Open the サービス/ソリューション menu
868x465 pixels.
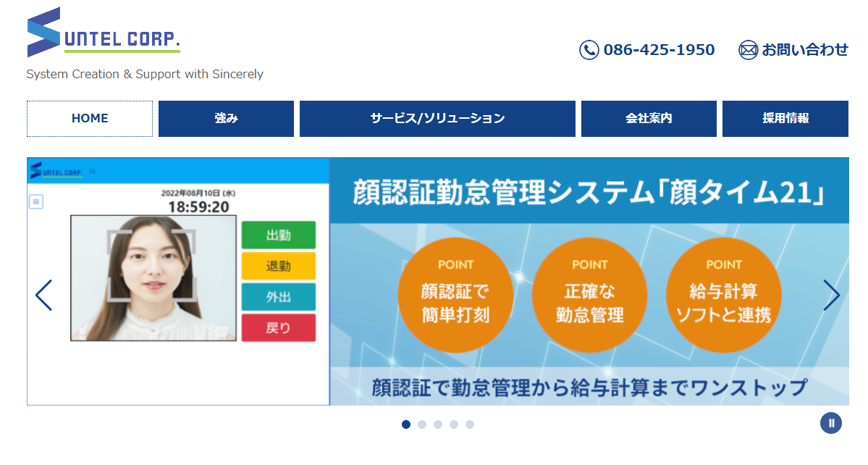pyautogui.click(x=437, y=119)
